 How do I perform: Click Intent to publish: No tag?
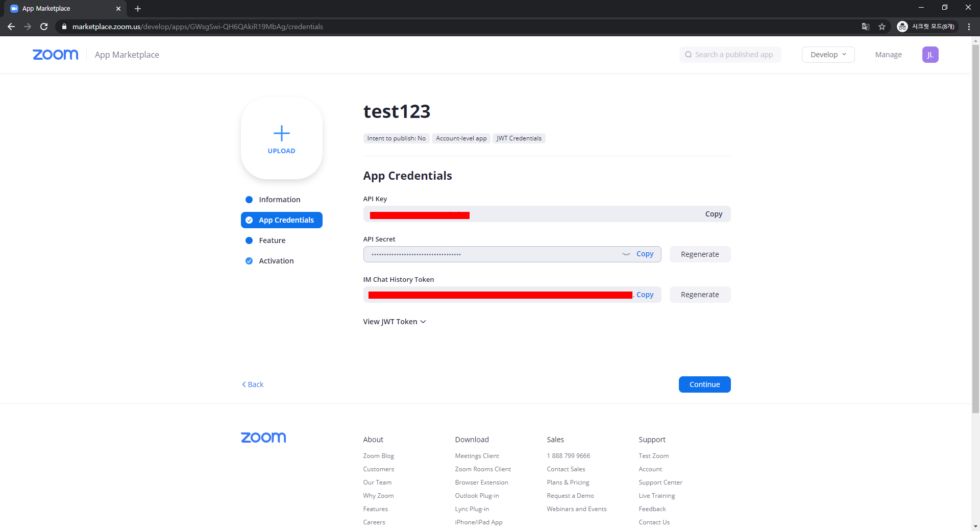(x=396, y=138)
